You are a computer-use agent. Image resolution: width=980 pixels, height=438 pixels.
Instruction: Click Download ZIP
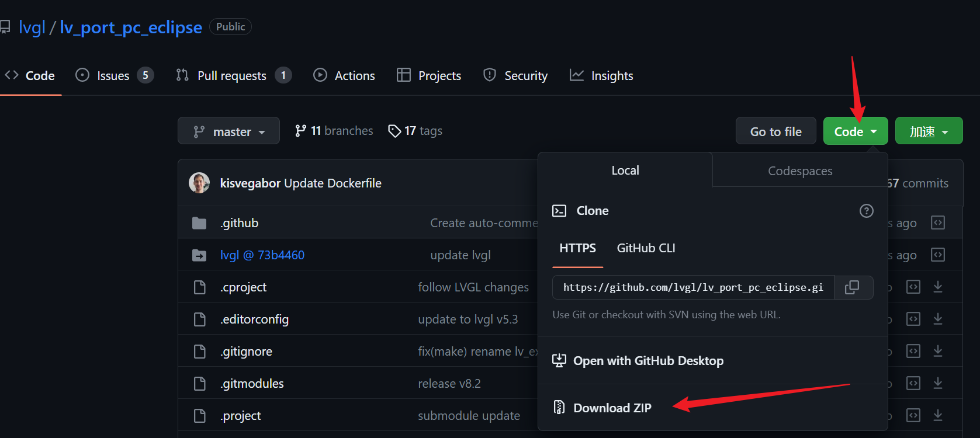[612, 408]
